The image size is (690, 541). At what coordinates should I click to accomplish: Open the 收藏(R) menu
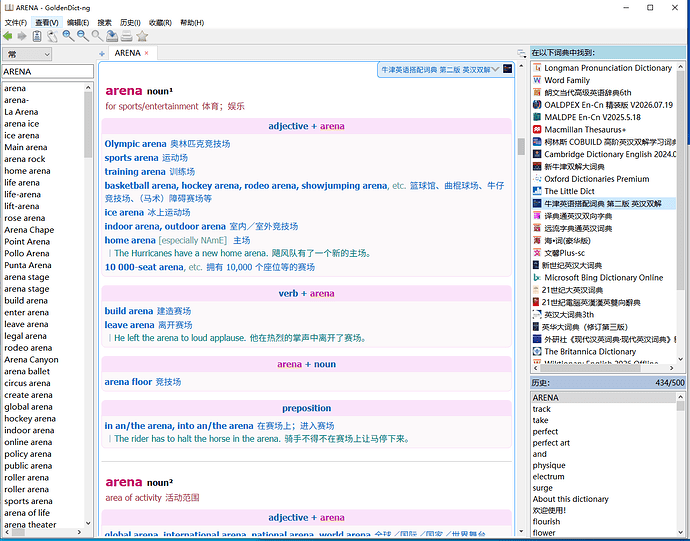click(160, 22)
